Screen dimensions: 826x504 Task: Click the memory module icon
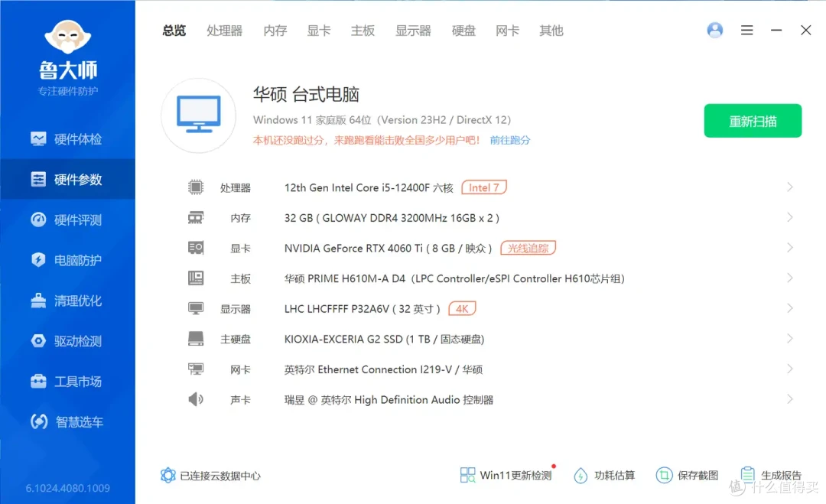click(x=196, y=217)
